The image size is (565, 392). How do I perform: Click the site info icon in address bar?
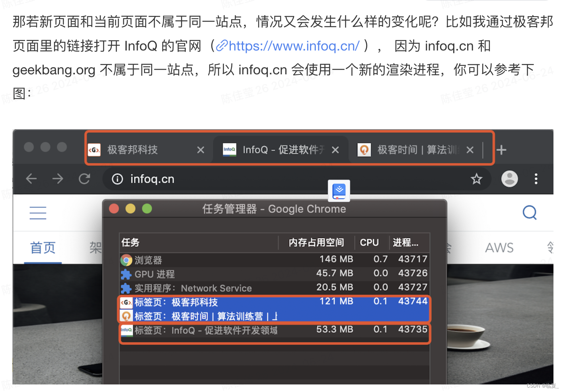pos(117,179)
